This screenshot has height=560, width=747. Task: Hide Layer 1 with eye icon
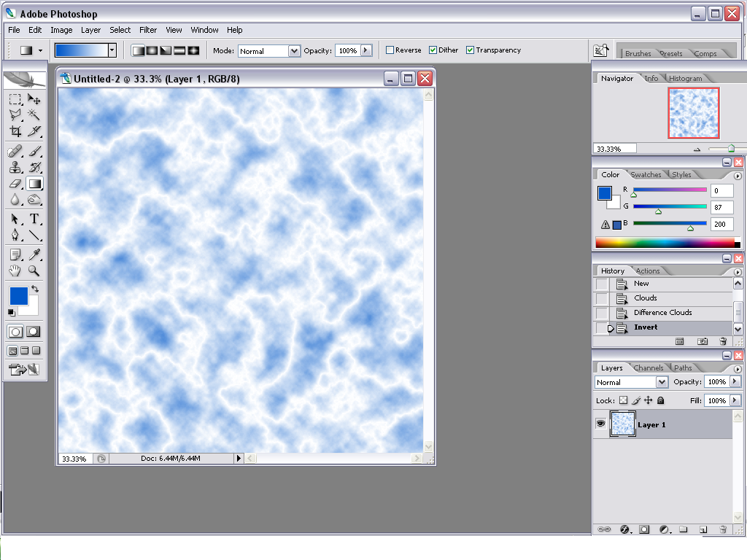tap(601, 424)
